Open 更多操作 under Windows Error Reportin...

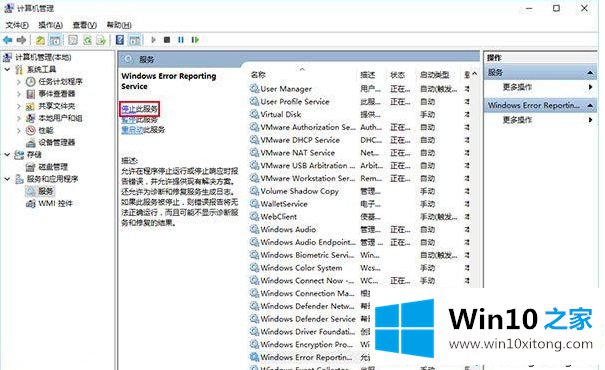517,120
